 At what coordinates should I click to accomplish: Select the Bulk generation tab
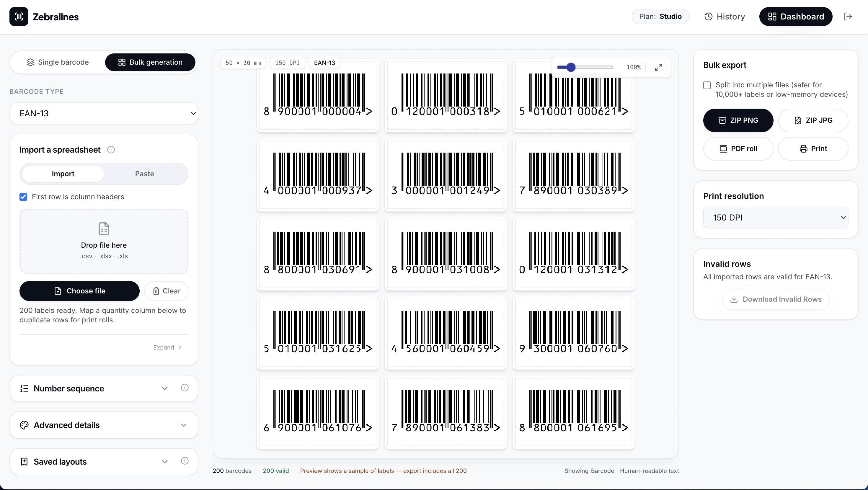pyautogui.click(x=150, y=62)
